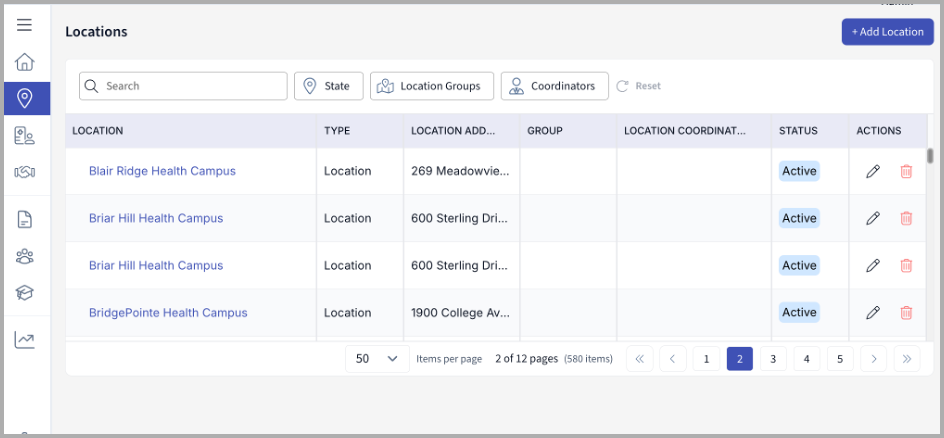Jump to the last page of results
Screen dimensions: 944x438
pos(907,359)
